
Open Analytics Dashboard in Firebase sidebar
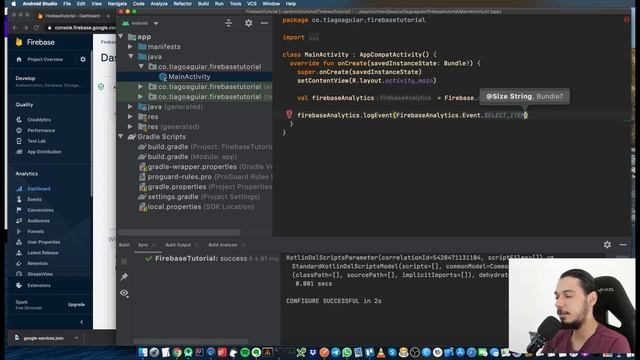(39, 189)
